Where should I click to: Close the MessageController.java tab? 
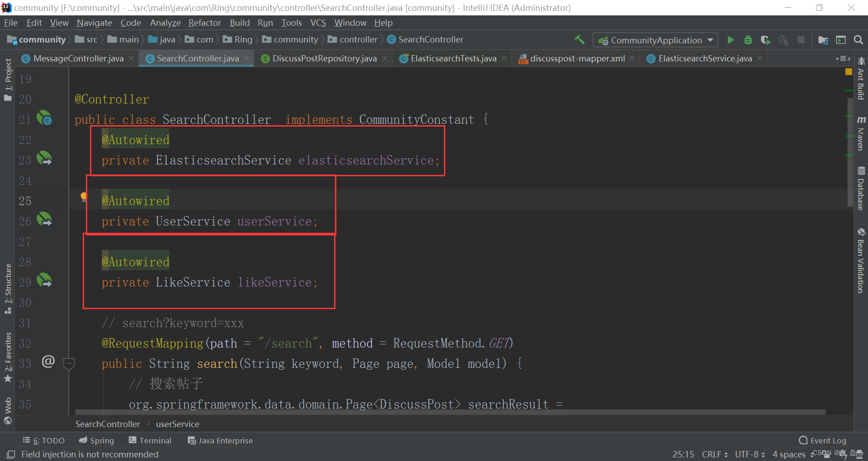point(131,58)
